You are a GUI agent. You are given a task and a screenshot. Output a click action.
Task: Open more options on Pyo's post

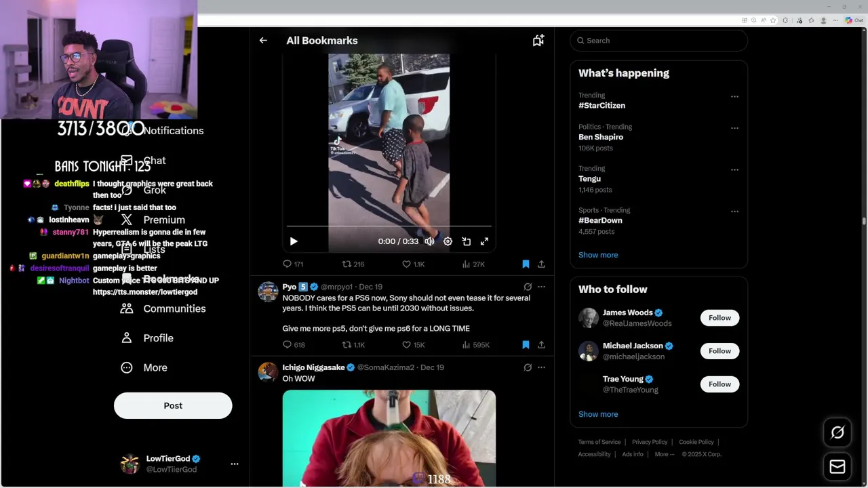tap(541, 287)
